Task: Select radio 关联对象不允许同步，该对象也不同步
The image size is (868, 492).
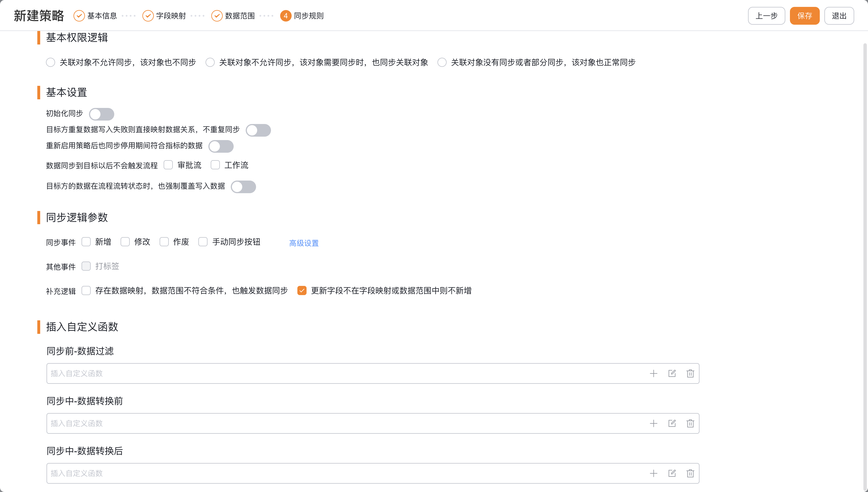Action: coord(51,63)
